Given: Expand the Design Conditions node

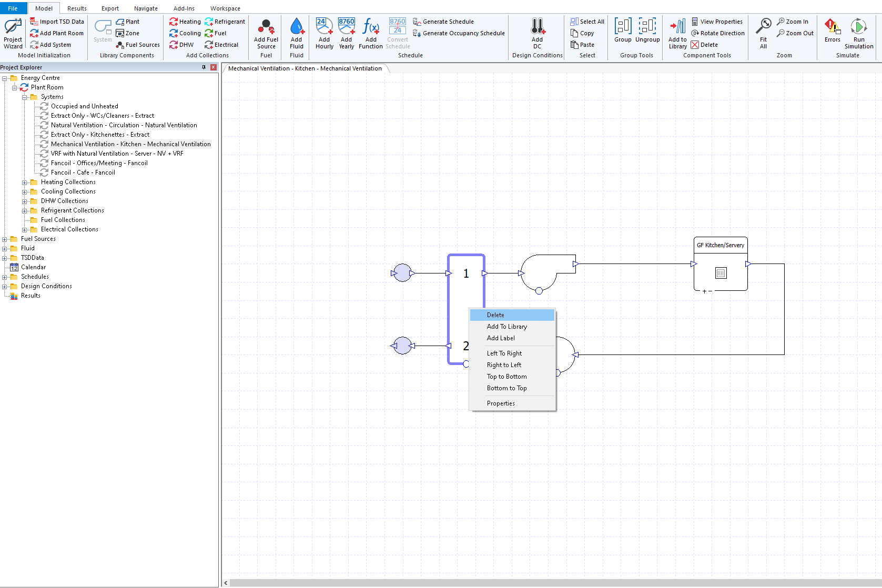Looking at the screenshot, I should coord(4,287).
